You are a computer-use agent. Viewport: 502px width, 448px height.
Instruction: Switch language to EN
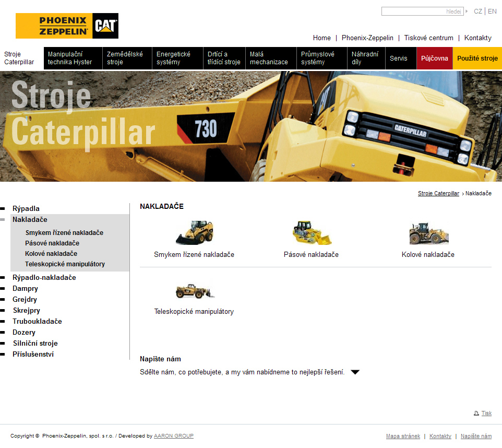tap(492, 11)
